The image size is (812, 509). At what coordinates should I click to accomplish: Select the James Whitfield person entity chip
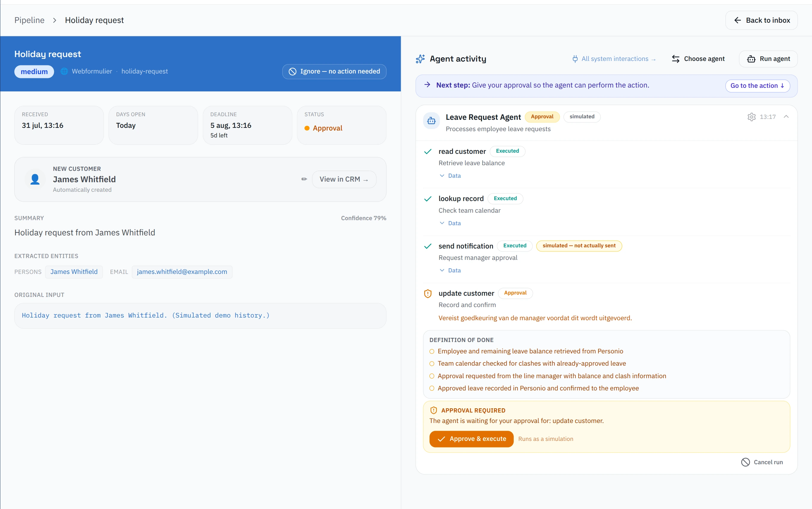(74, 272)
